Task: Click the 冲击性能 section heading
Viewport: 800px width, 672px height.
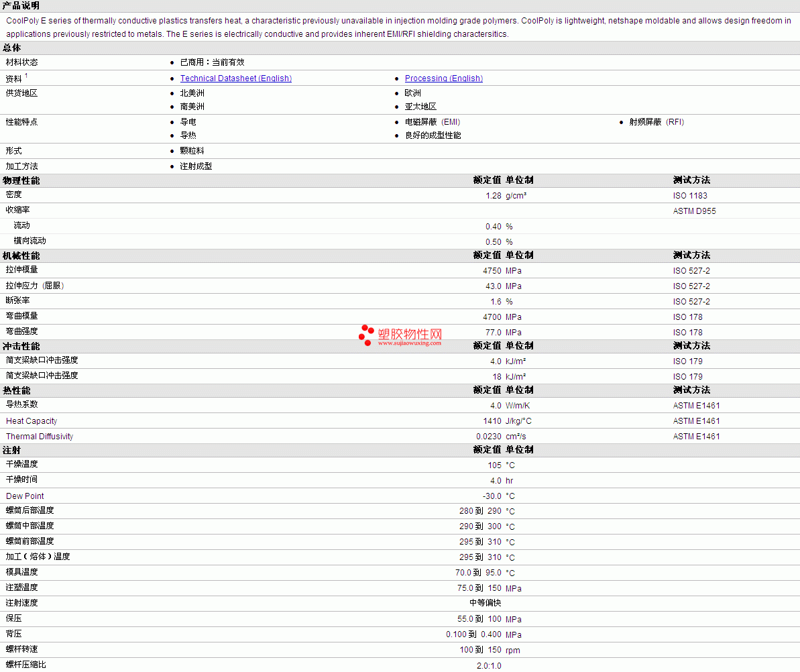Action: pos(21,347)
